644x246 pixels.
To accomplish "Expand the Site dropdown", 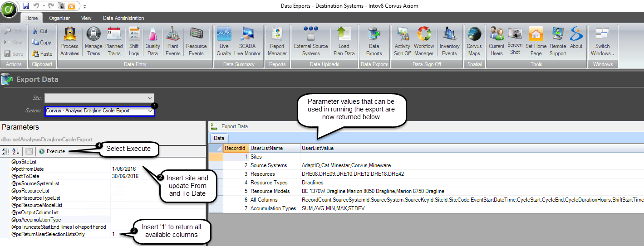I will (x=150, y=98).
